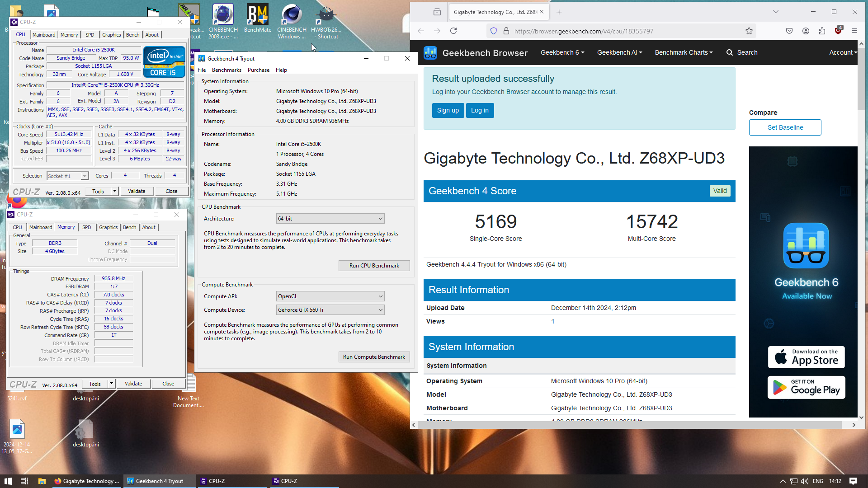Click the Log in button
868x488 pixels.
coord(480,110)
